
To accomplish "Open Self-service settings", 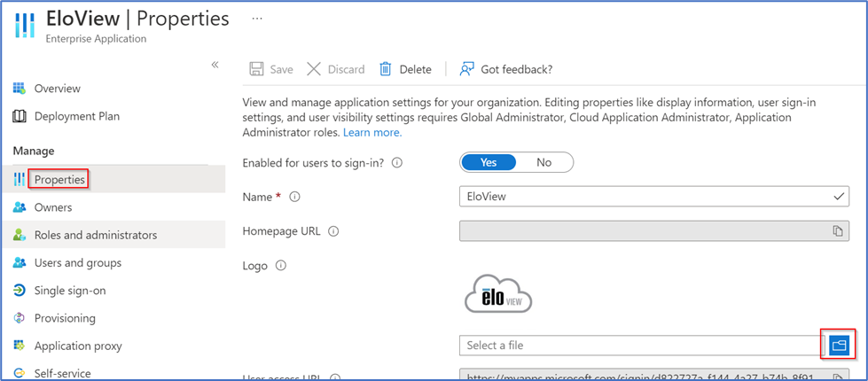I will point(63,373).
